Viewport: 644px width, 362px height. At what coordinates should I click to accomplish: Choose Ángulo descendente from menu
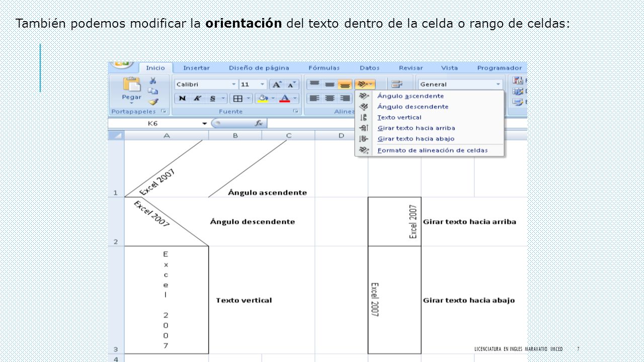coord(429,107)
